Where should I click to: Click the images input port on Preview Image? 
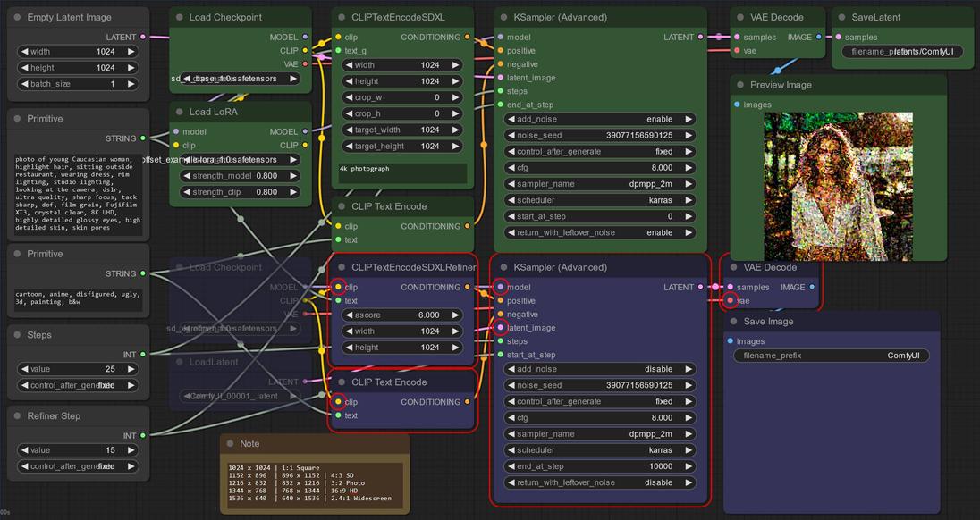point(737,105)
